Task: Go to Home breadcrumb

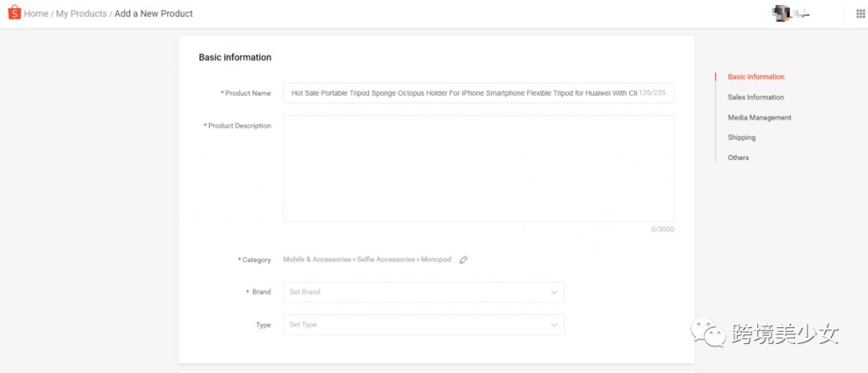Action: click(x=36, y=14)
